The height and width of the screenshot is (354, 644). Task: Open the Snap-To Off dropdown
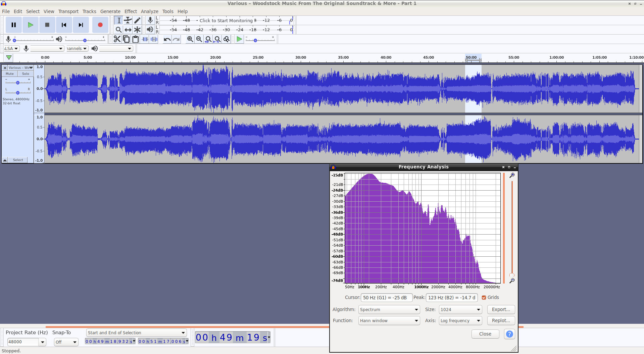[66, 342]
